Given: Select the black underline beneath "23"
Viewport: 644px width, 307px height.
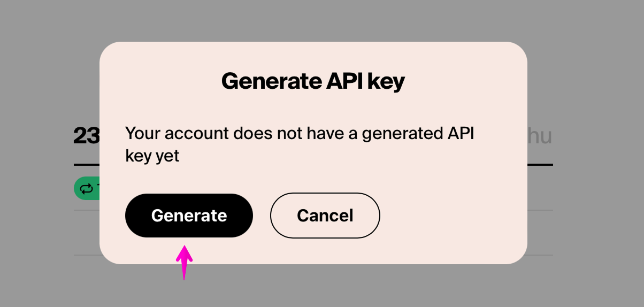Looking at the screenshot, I should tap(87, 164).
